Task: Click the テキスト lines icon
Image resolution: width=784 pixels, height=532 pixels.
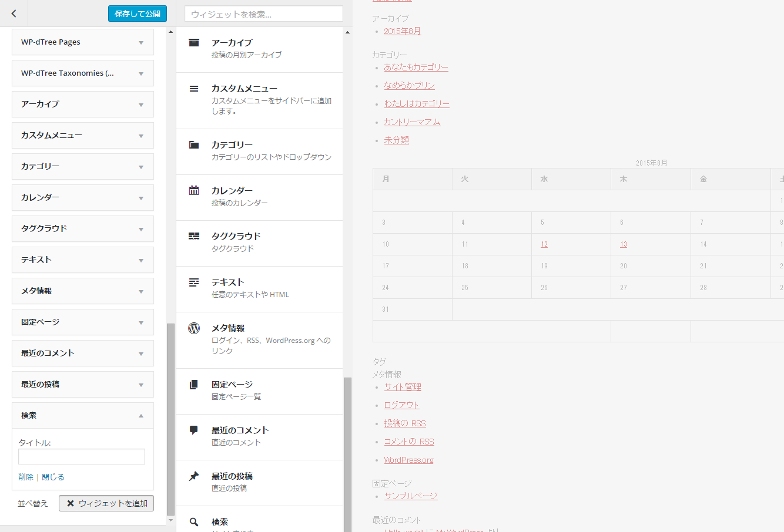Action: coord(194,282)
